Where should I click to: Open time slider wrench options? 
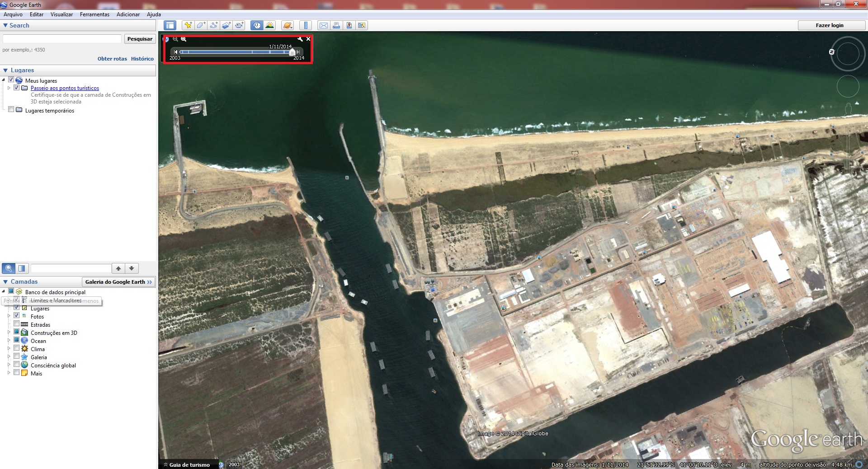click(x=300, y=39)
